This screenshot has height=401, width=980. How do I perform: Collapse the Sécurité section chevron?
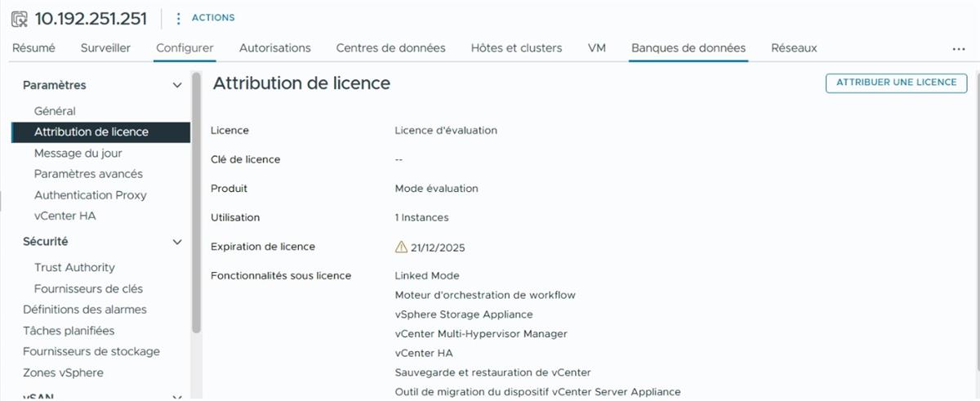[x=177, y=242]
